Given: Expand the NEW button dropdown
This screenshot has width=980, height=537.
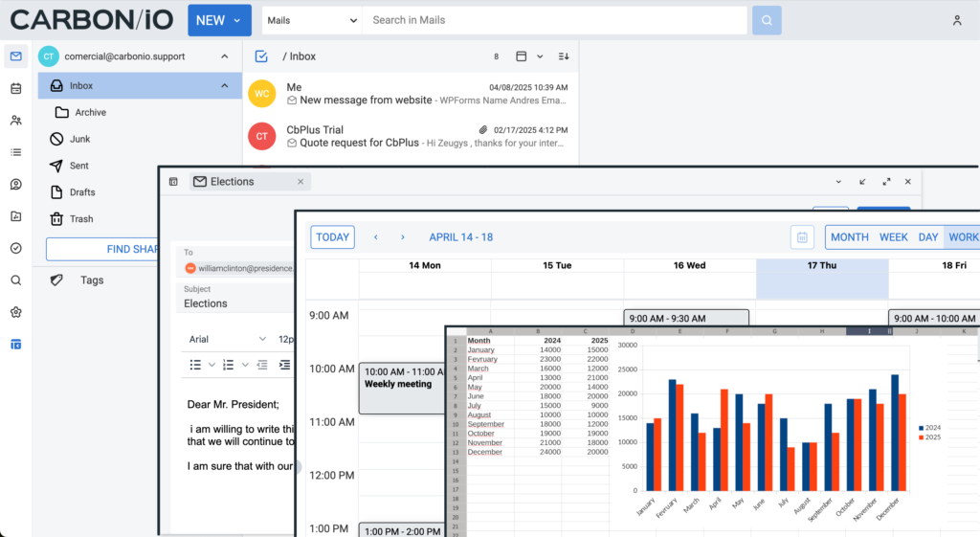Looking at the screenshot, I should click(236, 20).
